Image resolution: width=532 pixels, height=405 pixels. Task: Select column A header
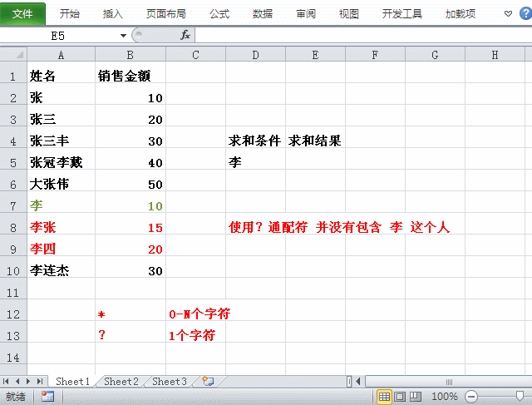click(61, 55)
